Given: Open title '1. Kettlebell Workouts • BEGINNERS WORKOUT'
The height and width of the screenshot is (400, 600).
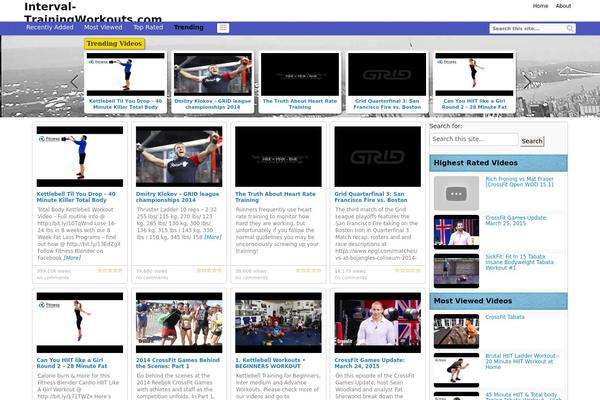Looking at the screenshot, I should point(271,363).
